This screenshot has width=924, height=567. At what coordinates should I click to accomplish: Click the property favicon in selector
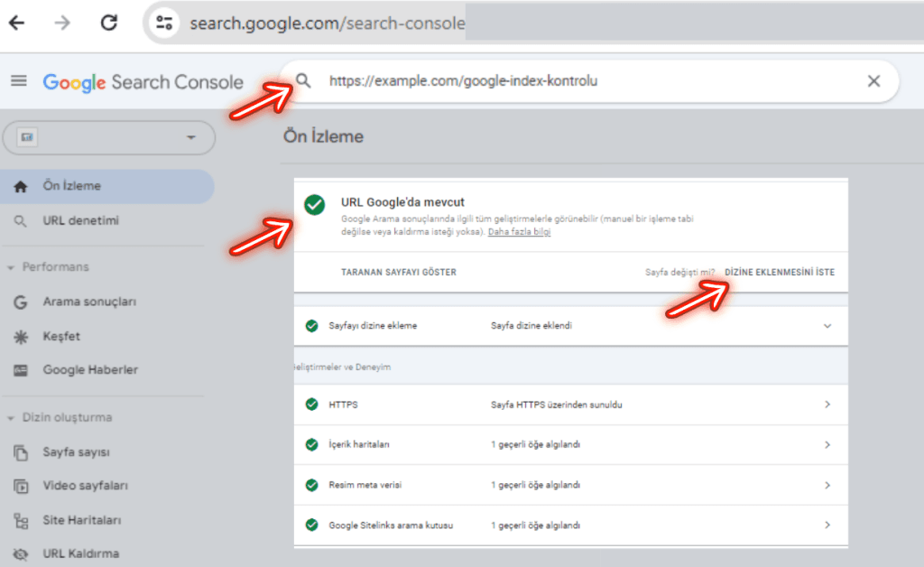(27, 137)
